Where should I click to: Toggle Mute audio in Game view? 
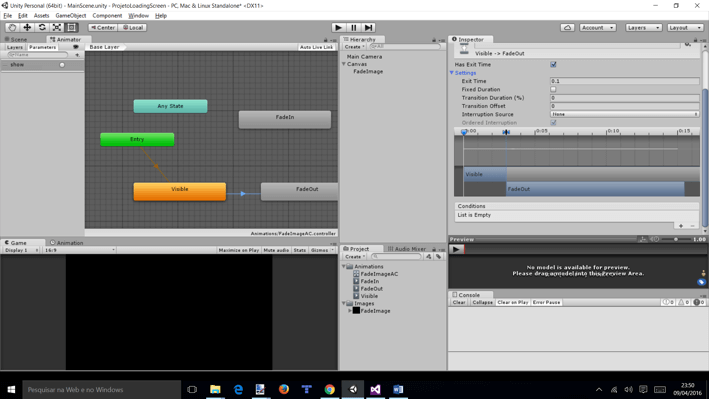click(276, 250)
